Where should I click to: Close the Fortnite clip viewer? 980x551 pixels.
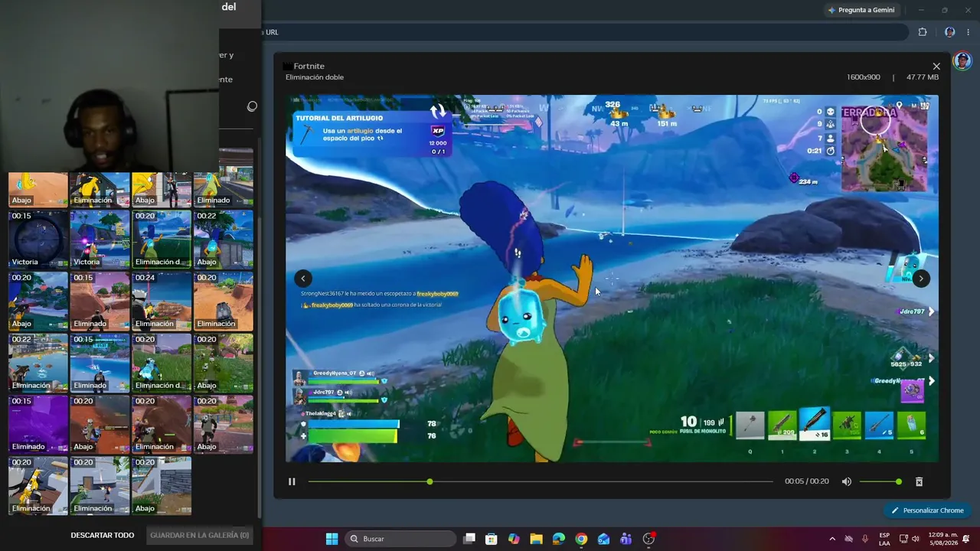936,67
